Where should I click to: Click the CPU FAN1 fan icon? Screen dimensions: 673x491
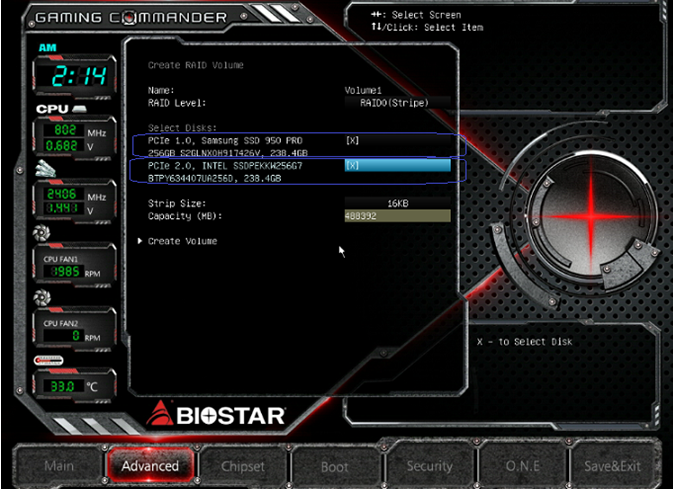42,233
